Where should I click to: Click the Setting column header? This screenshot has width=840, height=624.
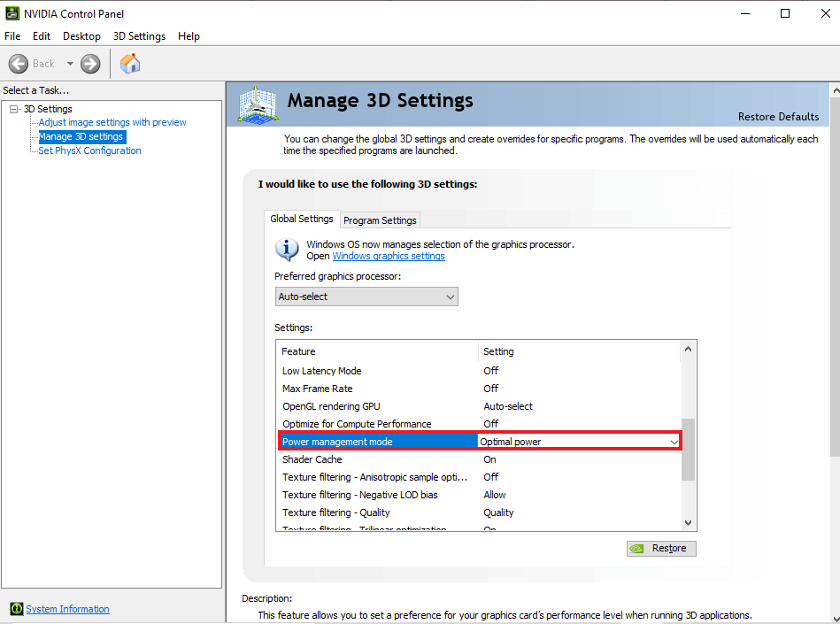pos(579,351)
